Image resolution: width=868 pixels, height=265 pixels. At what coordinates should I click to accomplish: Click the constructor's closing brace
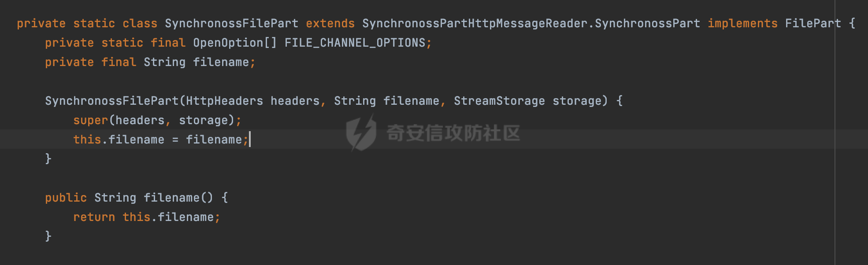coord(48,159)
